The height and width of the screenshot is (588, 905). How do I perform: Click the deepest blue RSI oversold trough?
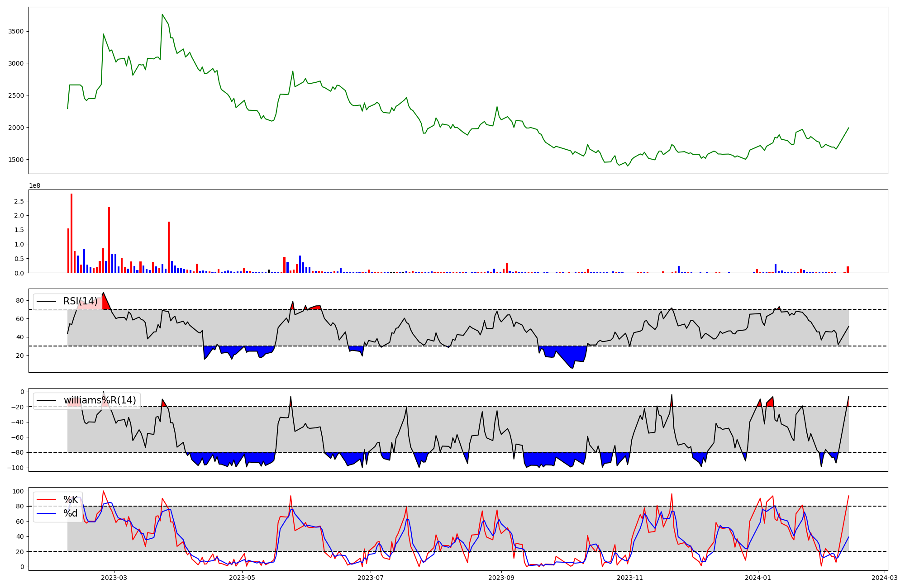tap(572, 365)
